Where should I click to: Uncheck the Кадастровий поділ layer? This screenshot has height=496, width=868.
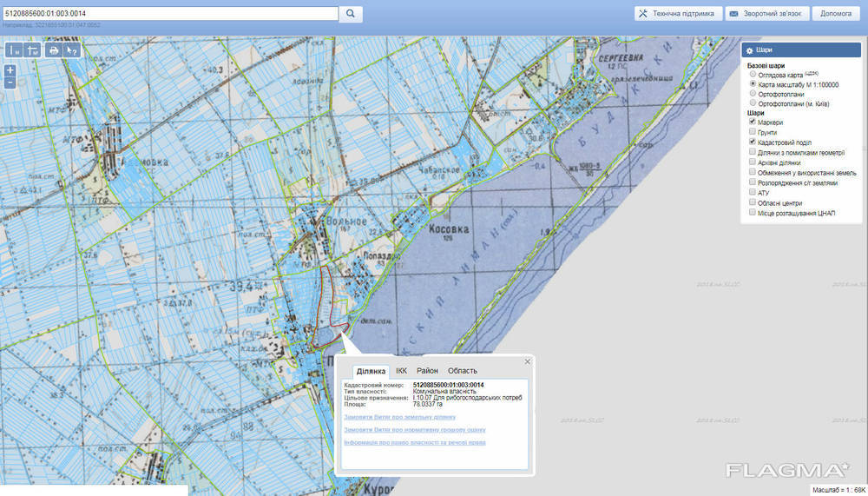click(x=752, y=142)
